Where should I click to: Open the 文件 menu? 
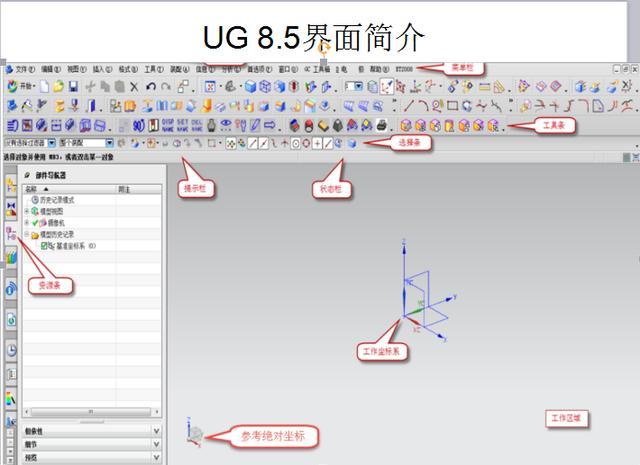click(x=25, y=69)
